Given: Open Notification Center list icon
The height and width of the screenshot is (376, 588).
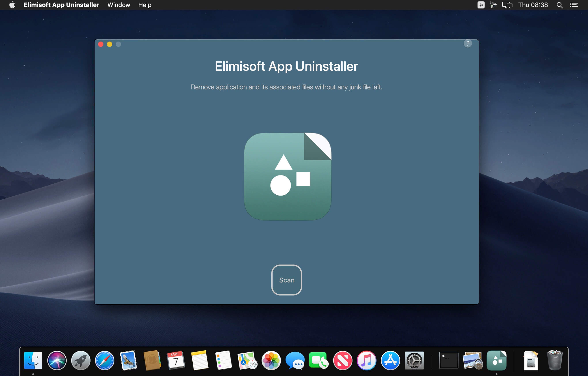Looking at the screenshot, I should click(574, 5).
